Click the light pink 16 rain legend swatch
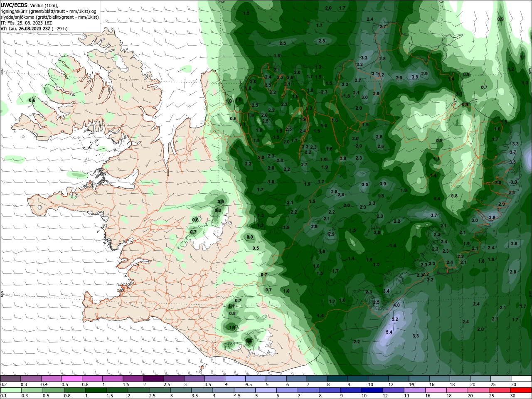Screen dimensions: 532x399 [436, 390]
